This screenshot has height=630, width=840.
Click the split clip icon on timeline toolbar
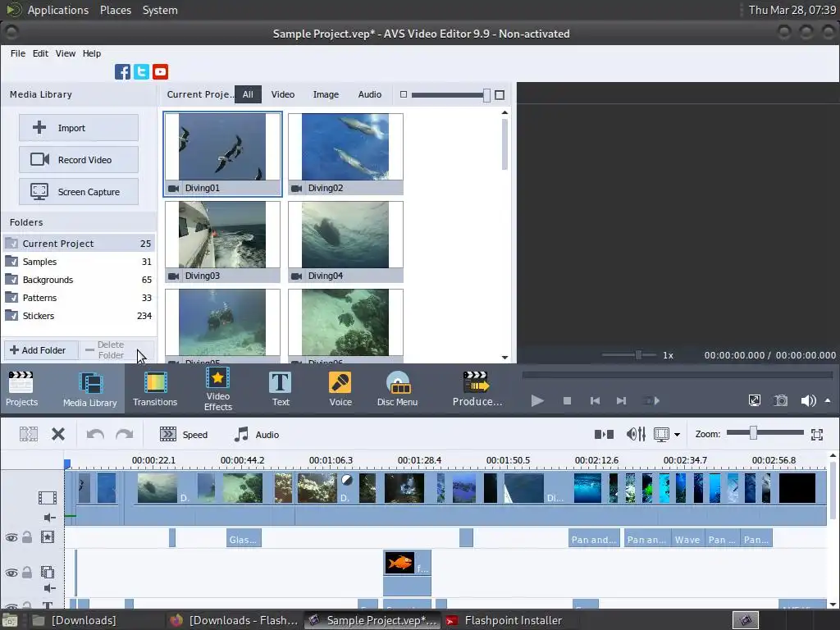click(29, 434)
